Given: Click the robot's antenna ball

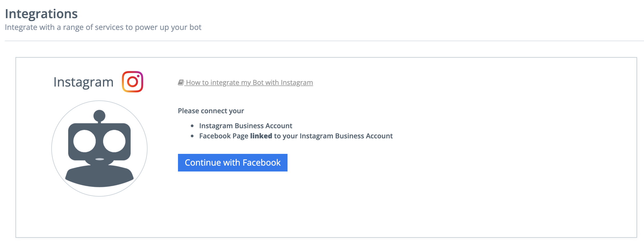Looking at the screenshot, I should point(99,116).
